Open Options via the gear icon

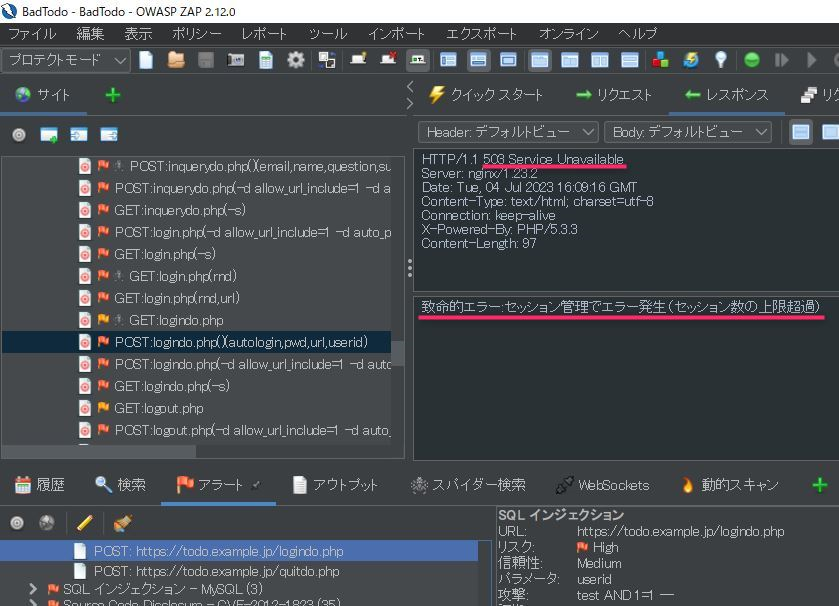pos(295,60)
